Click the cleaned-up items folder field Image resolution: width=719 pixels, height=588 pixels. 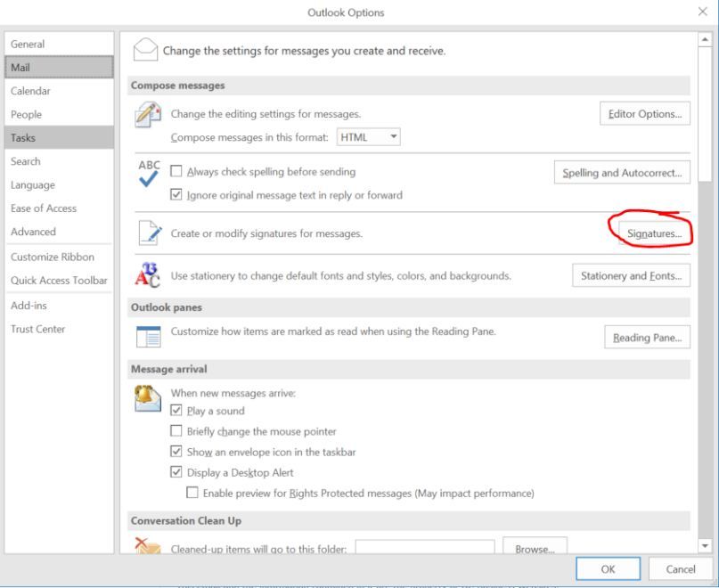pyautogui.click(x=426, y=549)
